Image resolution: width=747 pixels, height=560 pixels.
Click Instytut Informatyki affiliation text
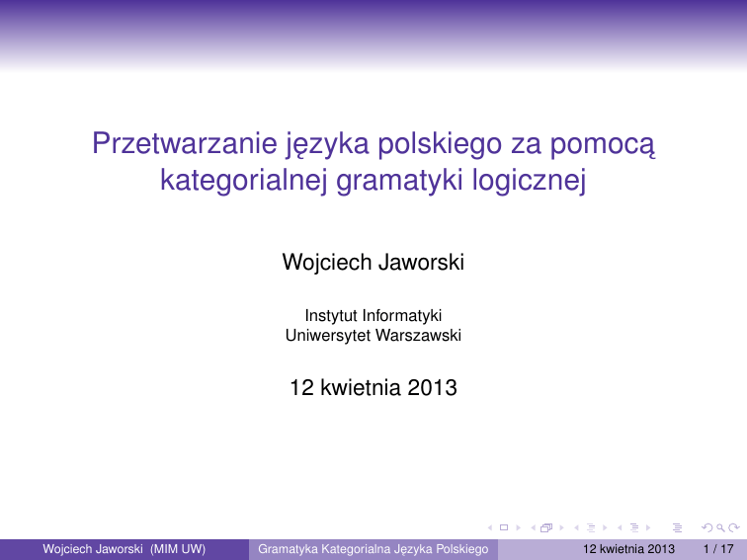pyautogui.click(x=373, y=315)
